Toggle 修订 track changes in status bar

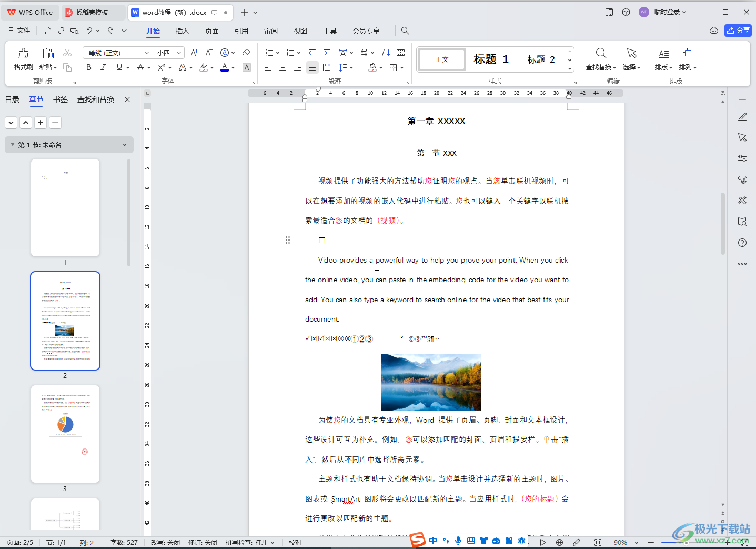pos(203,542)
